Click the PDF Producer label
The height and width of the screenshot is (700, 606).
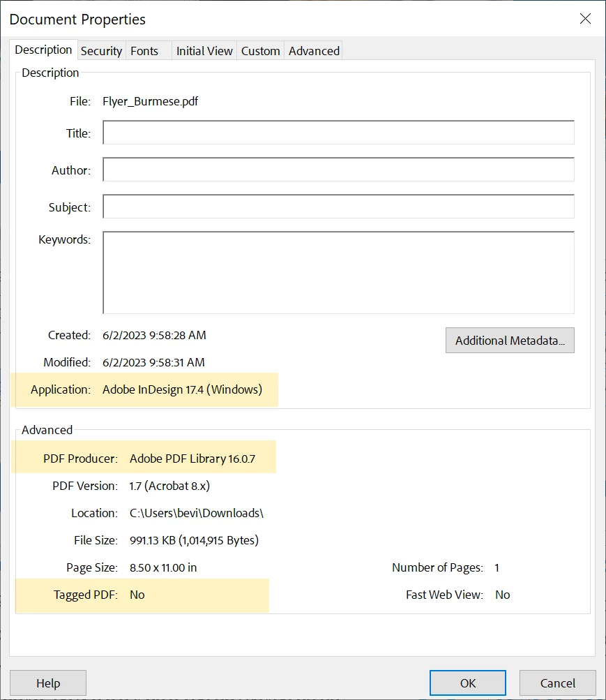(80, 459)
